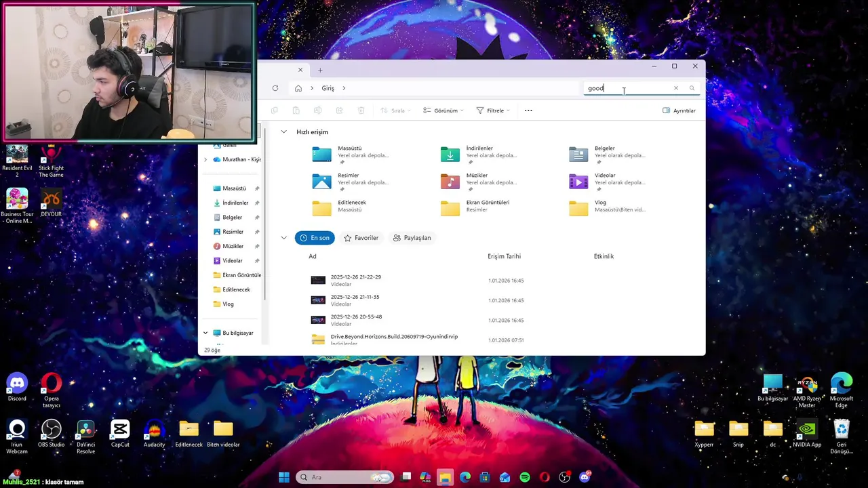The height and width of the screenshot is (488, 868).
Task: Open Audacity desktop shortcut
Action: point(154,433)
